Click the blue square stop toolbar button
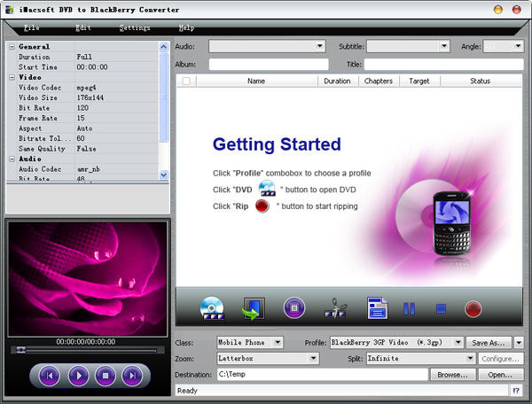The height and width of the screenshot is (404, 532). point(441,309)
